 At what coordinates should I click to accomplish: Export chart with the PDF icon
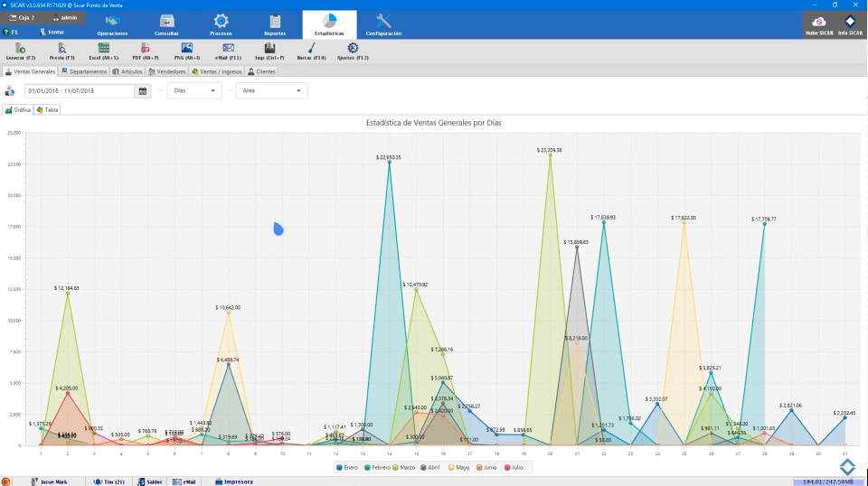pos(145,48)
